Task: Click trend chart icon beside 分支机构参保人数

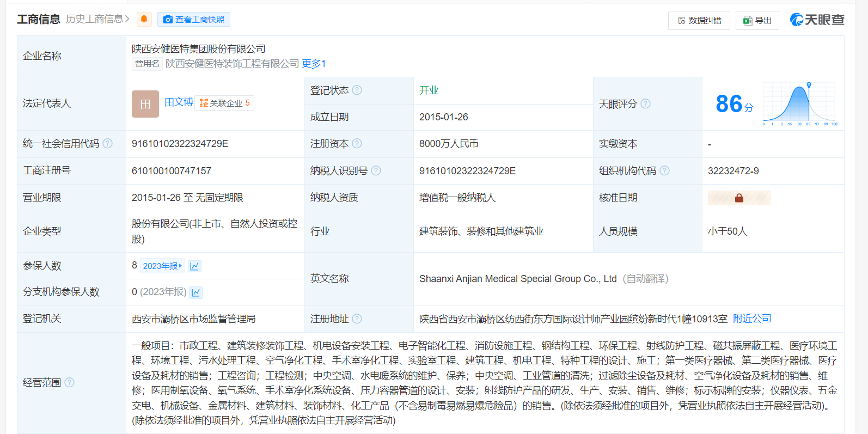Action: [x=196, y=292]
